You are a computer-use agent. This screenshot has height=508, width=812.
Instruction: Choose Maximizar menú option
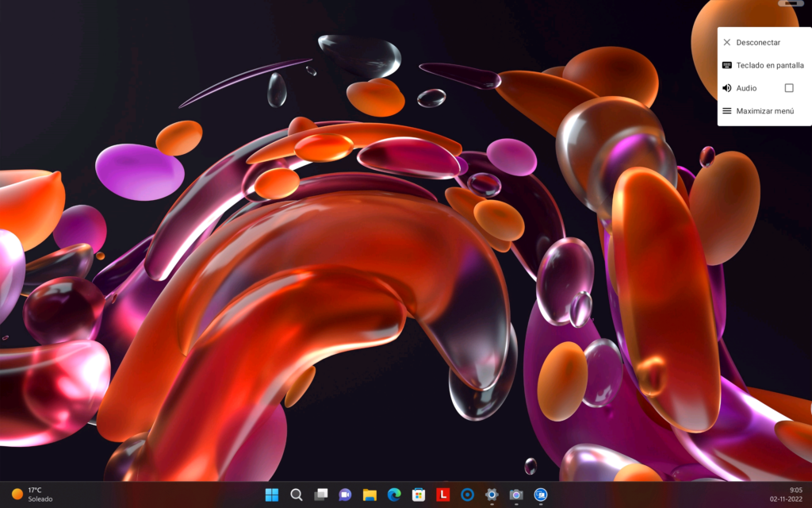(x=764, y=110)
